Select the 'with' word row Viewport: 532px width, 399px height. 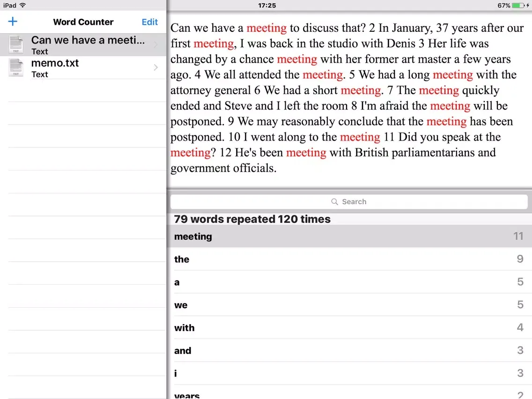click(x=349, y=327)
